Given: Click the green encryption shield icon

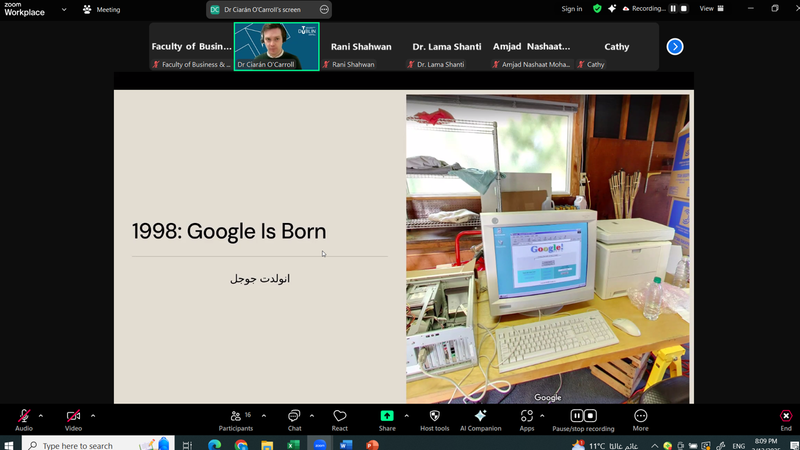Looking at the screenshot, I should coord(597,9).
